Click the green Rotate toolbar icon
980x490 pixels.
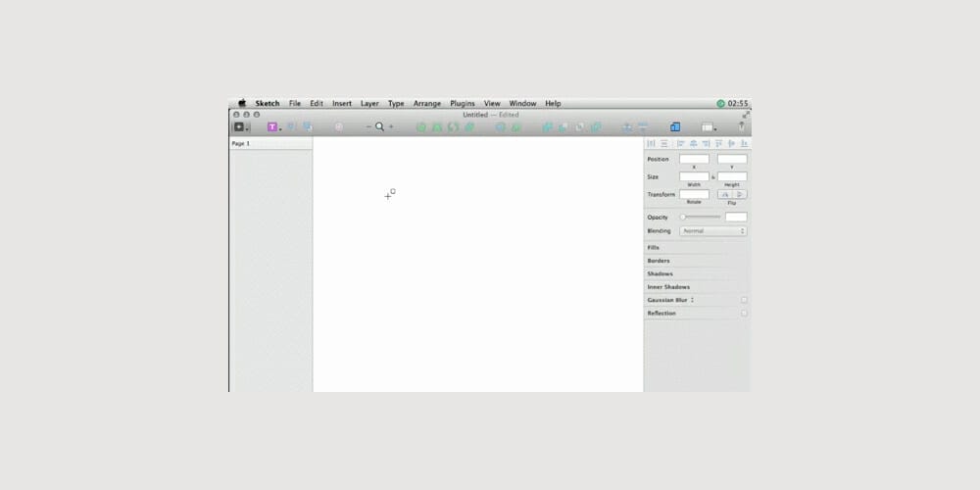453,127
